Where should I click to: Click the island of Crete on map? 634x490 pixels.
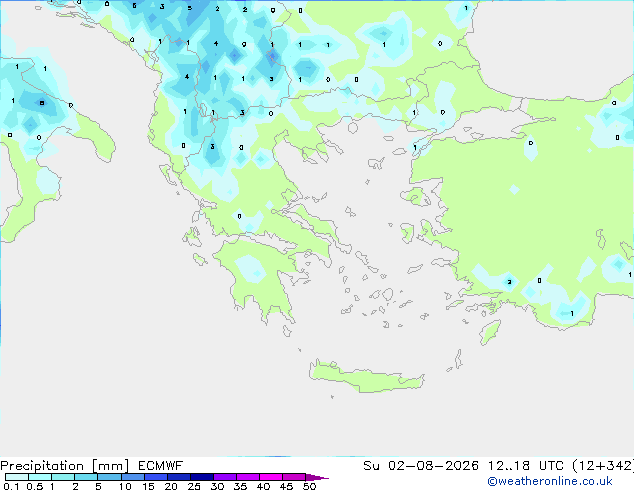pos(366,377)
